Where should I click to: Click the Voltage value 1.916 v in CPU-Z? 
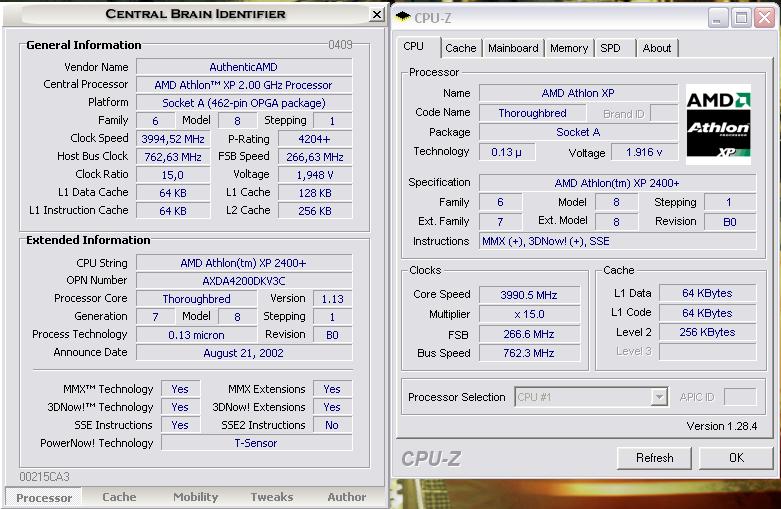point(644,152)
